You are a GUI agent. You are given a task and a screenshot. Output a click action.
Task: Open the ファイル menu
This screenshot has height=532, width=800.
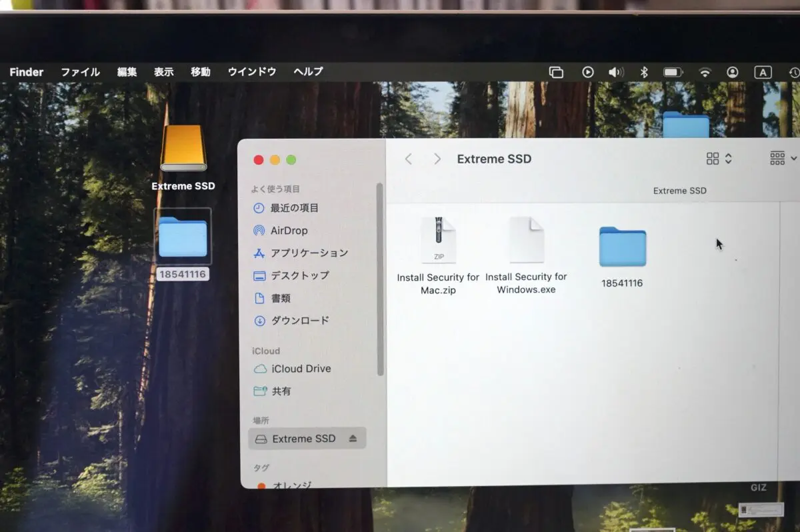pyautogui.click(x=80, y=72)
